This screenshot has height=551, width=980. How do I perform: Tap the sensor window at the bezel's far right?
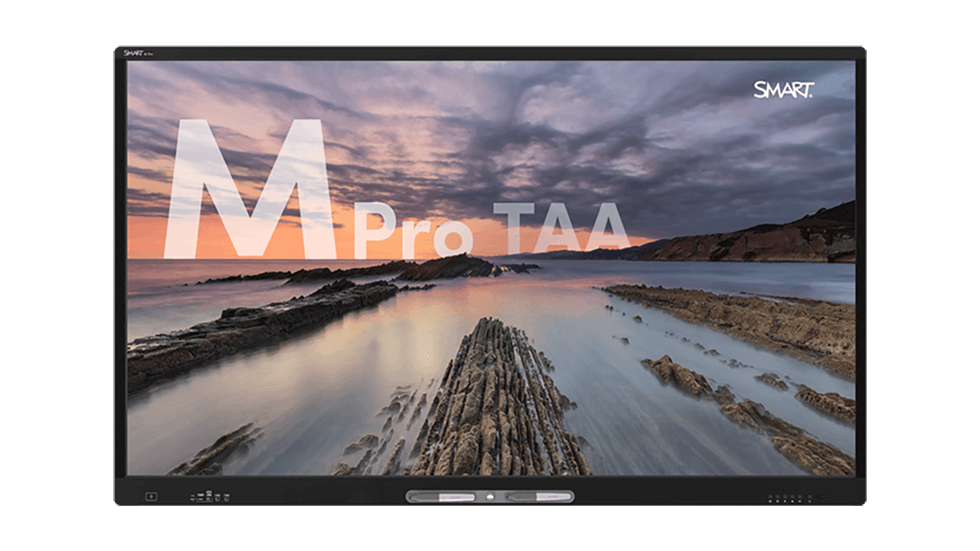(820, 497)
